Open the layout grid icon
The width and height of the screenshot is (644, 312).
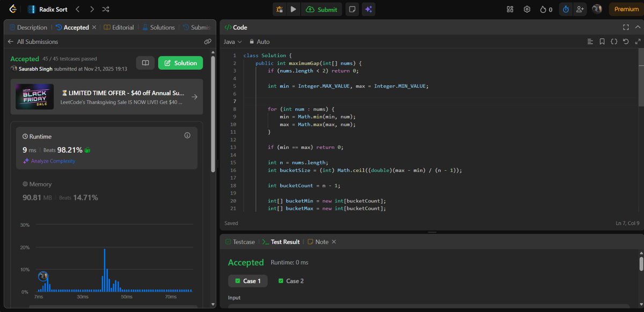[510, 9]
